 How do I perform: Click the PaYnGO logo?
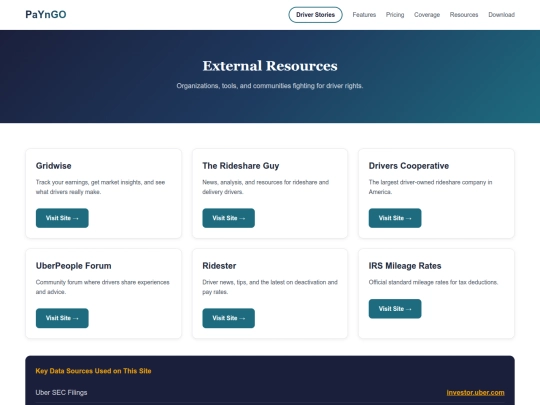(x=46, y=14)
